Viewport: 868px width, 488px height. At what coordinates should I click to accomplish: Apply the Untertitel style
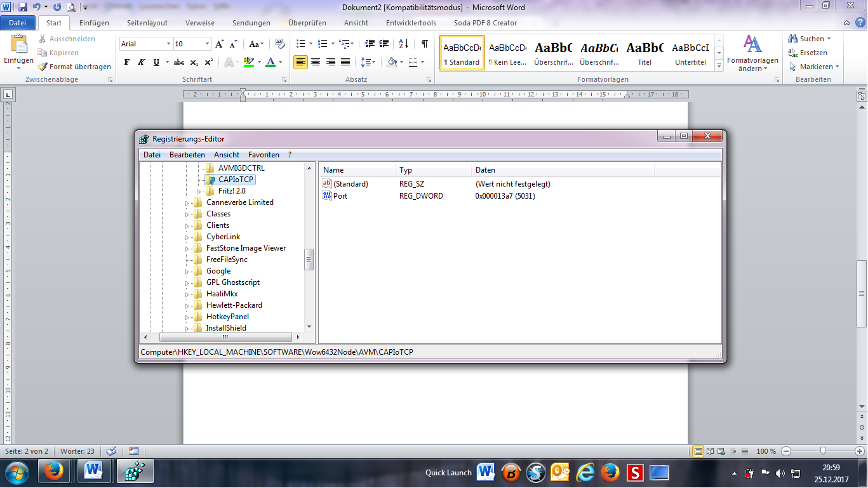[x=691, y=53]
